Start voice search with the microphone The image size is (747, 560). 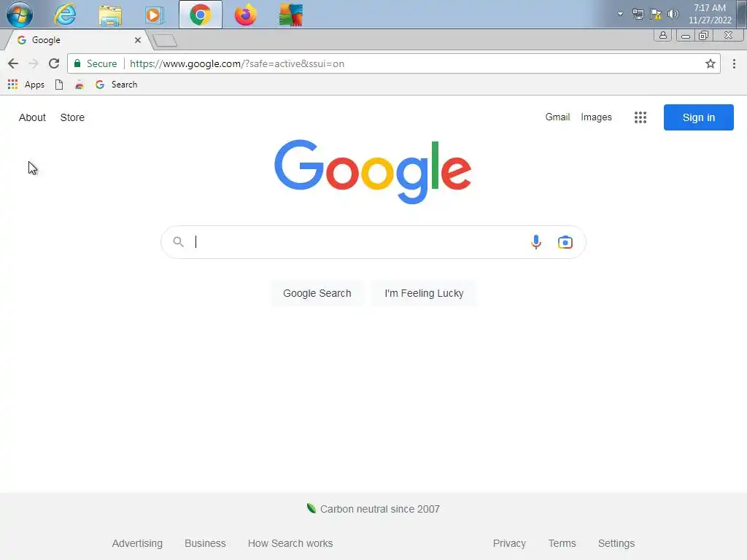tap(536, 242)
